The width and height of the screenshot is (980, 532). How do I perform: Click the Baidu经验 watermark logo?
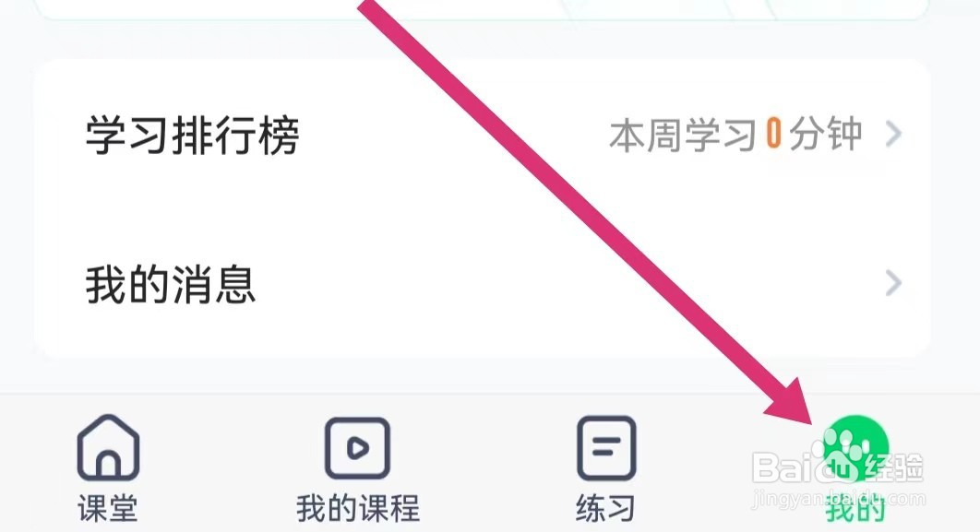(x=838, y=466)
